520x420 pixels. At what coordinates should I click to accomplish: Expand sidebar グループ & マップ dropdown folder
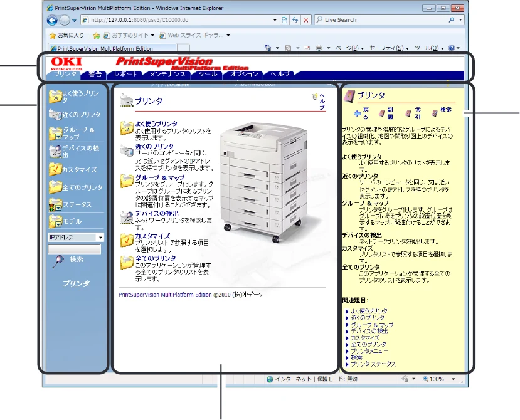(x=55, y=134)
